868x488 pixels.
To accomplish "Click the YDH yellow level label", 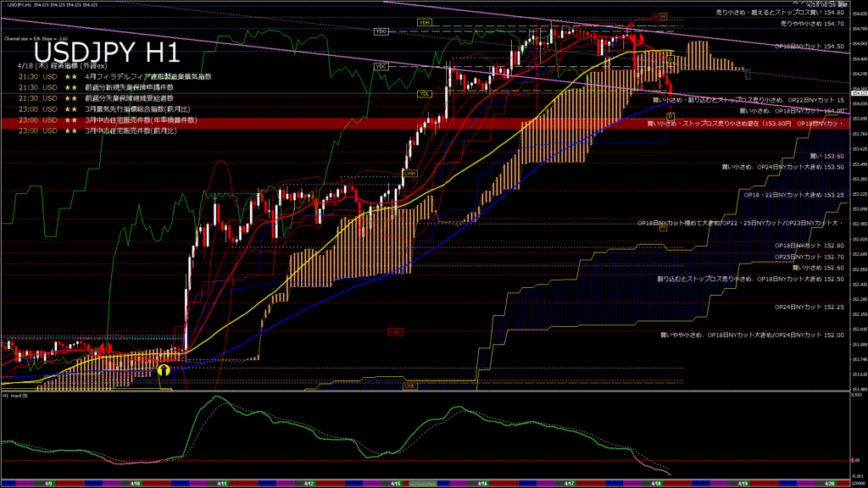I will (x=423, y=20).
